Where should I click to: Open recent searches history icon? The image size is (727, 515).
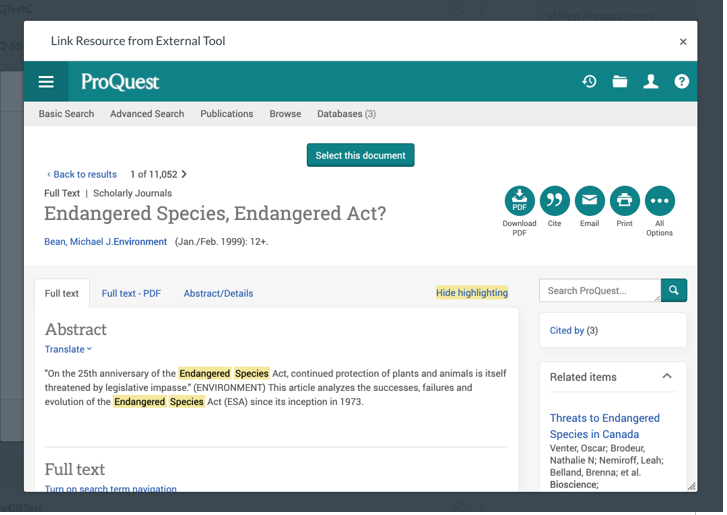(589, 82)
